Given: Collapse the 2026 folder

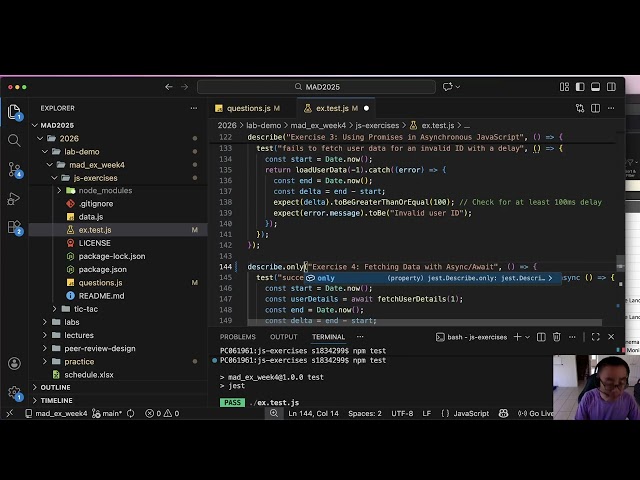Looking at the screenshot, I should pos(40,138).
